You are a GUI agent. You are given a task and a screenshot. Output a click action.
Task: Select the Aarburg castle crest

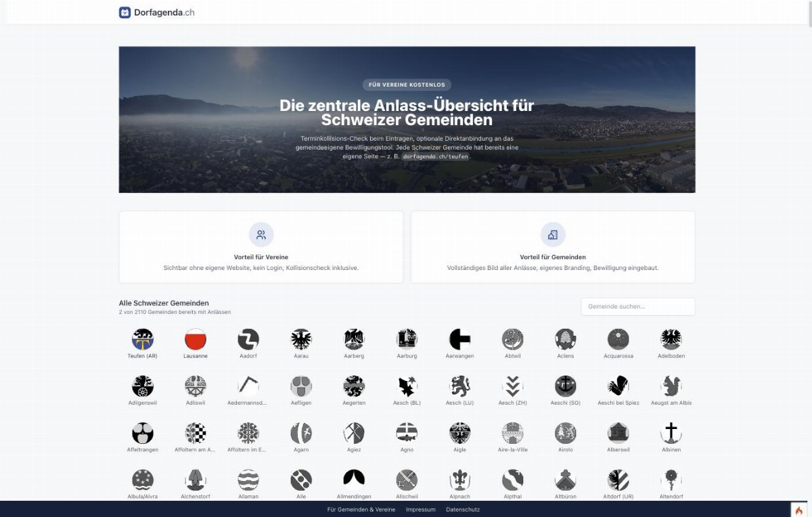[x=407, y=339]
